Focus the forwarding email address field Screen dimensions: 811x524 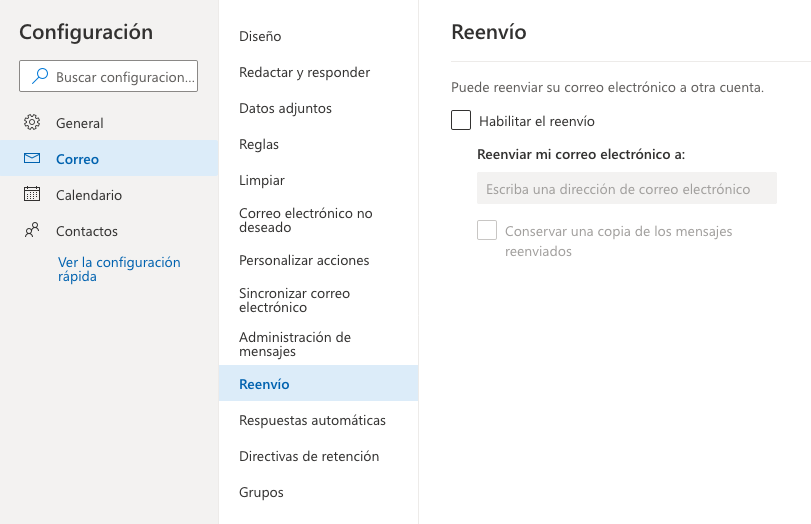coord(626,188)
